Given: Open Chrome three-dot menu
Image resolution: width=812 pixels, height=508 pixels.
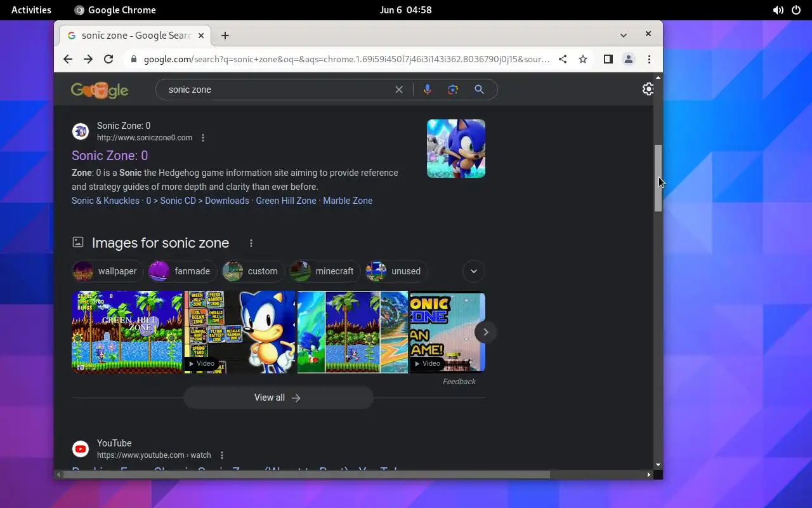Looking at the screenshot, I should (x=649, y=59).
